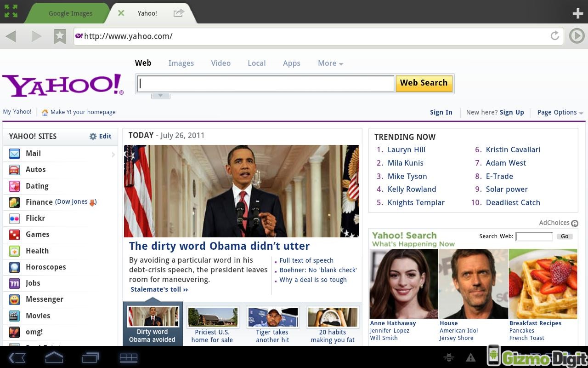Open headline The dirty word Obama didn't utter
Image resolution: width=588 pixels, height=368 pixels.
pos(219,246)
